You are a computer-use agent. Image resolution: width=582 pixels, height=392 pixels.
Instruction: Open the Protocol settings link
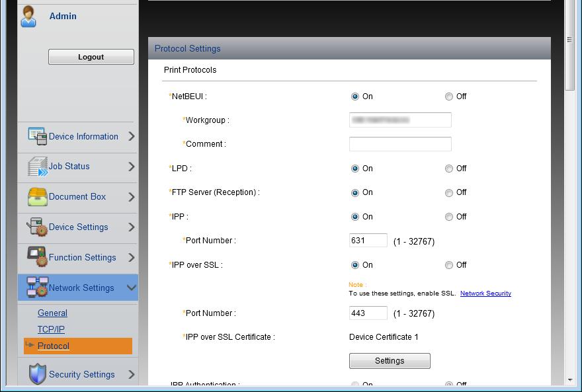click(x=54, y=346)
